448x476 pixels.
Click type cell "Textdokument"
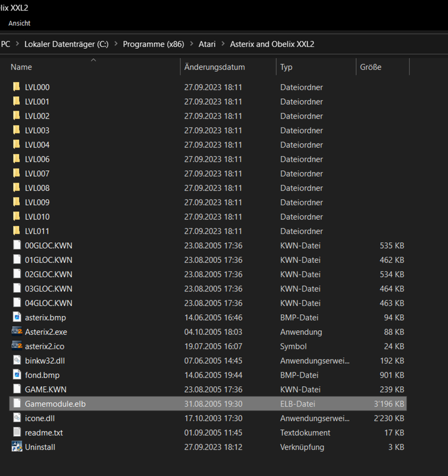click(305, 433)
